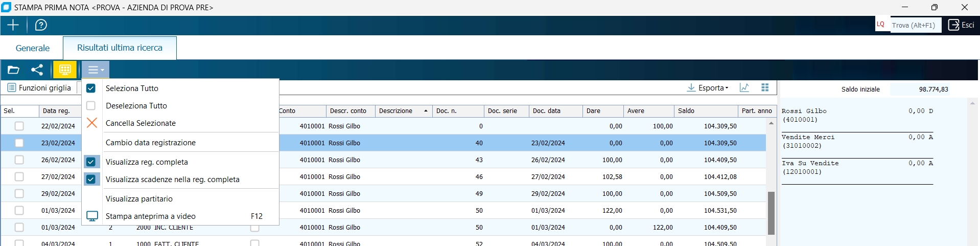Click the Sel. column header

pos(20,110)
